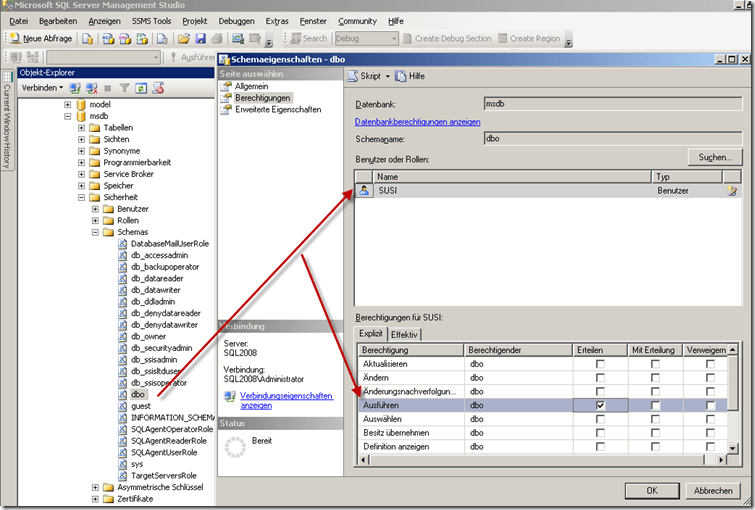Screen dimensions: 755x510
Task: Click the Erweiterte Eigenschaften page icon
Action: (226, 110)
